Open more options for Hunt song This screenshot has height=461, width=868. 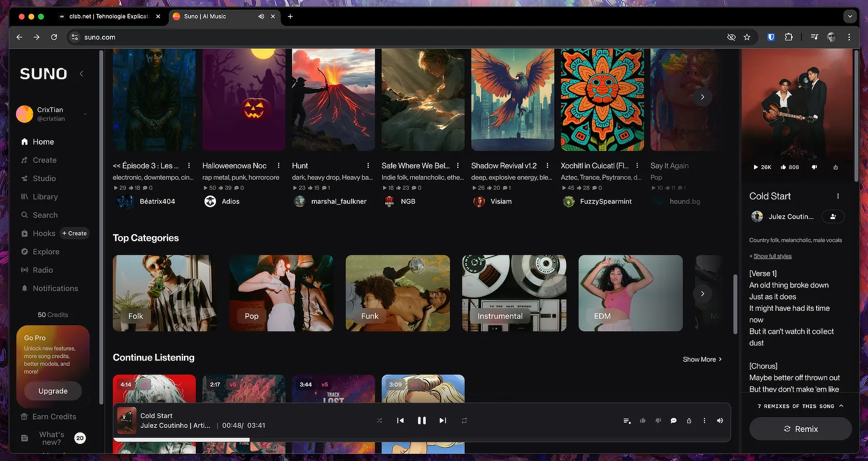click(368, 166)
